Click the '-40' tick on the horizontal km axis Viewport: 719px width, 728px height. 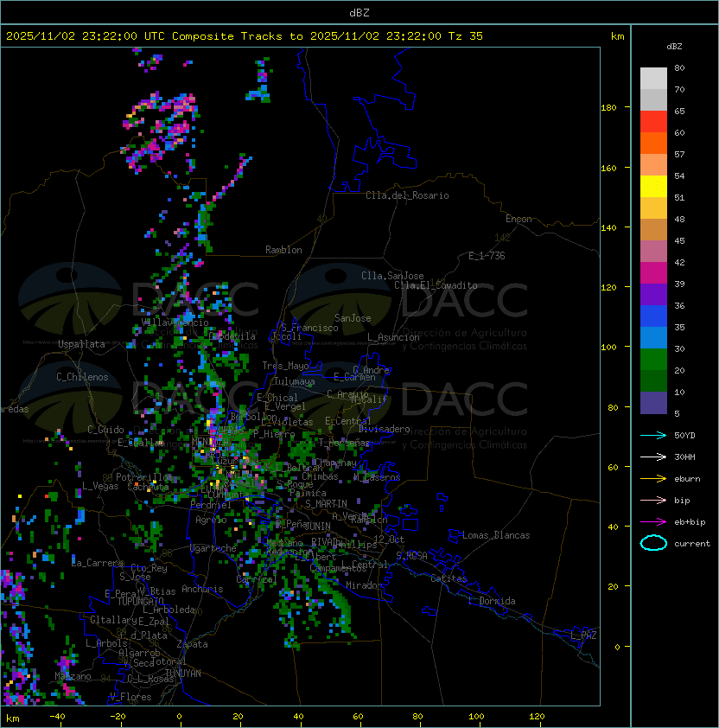(57, 717)
